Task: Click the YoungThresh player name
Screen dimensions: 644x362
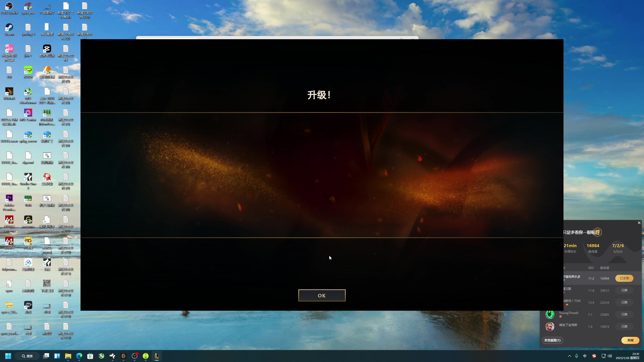Action: 569,313
